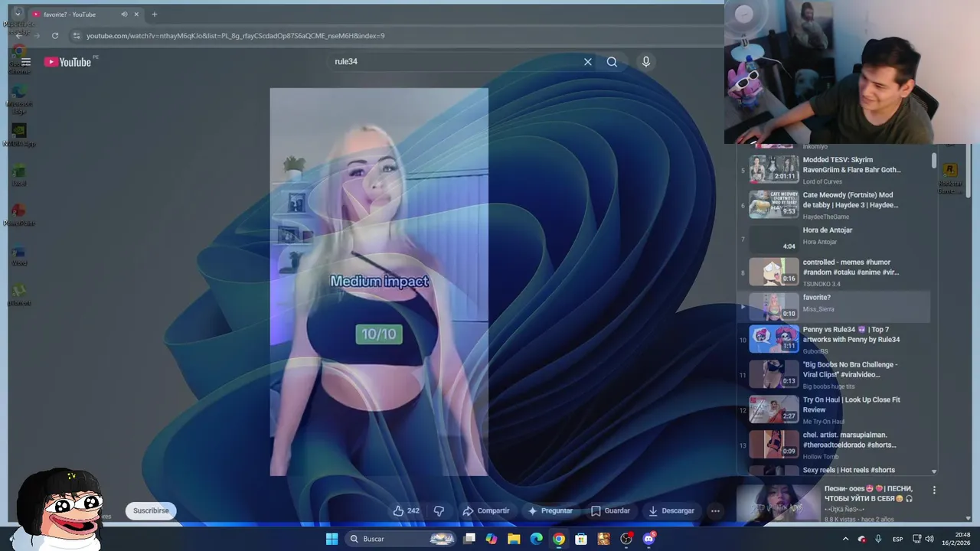
Task: Reload the page in the browser
Action: pos(55,36)
